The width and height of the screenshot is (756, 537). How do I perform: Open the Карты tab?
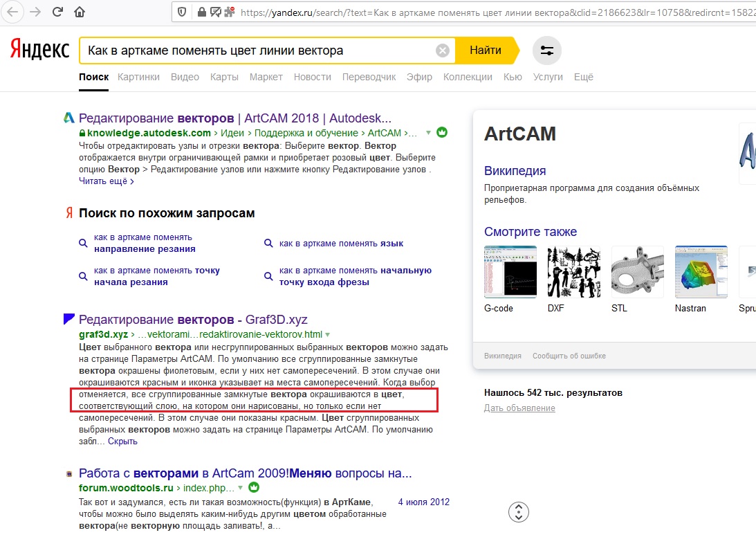[224, 78]
